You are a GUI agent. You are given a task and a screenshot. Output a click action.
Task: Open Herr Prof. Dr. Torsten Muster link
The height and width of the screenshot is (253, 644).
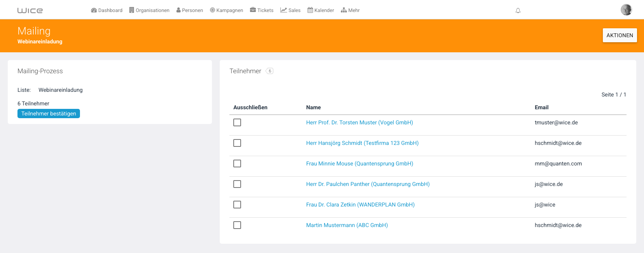(x=359, y=122)
